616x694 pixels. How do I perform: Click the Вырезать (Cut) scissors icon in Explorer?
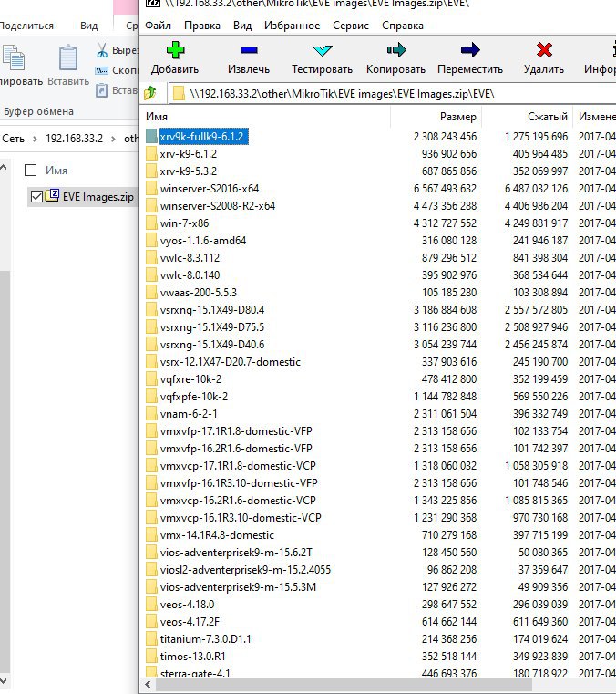click(x=102, y=50)
